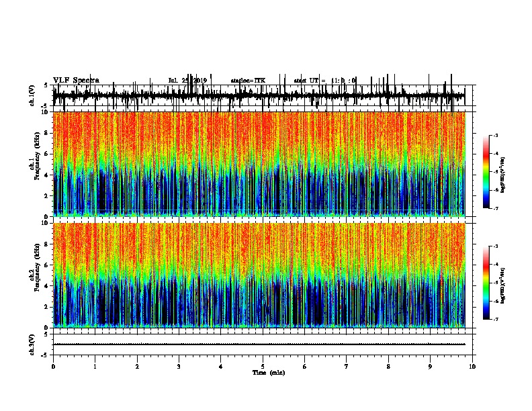This screenshot has width=532, height=411.
Task: Click the "-3" label on ch.2 colorbar
Action: (496, 246)
